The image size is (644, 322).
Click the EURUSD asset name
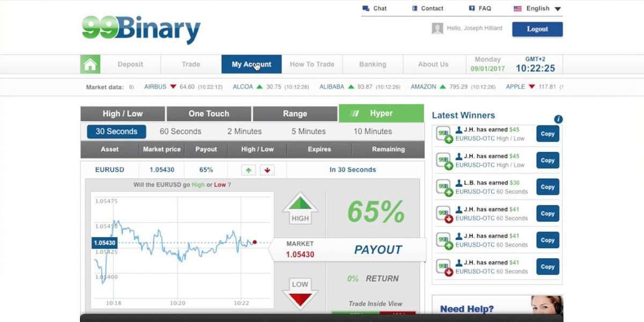(109, 170)
